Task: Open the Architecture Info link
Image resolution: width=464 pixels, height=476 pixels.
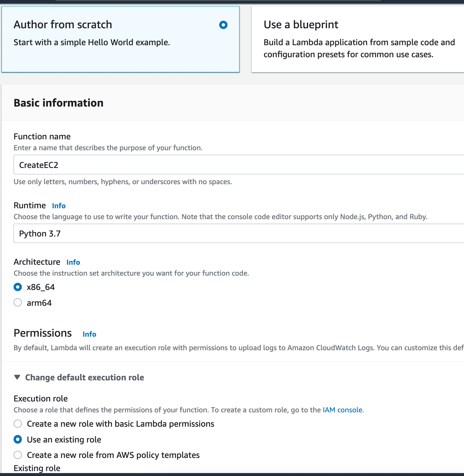Action: (73, 262)
